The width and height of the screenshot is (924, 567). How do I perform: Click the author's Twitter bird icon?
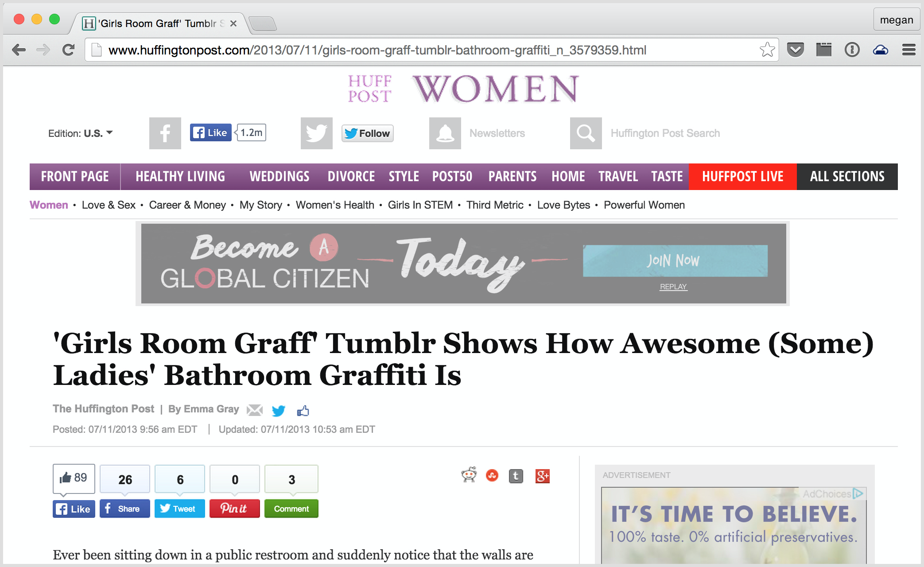point(279,411)
